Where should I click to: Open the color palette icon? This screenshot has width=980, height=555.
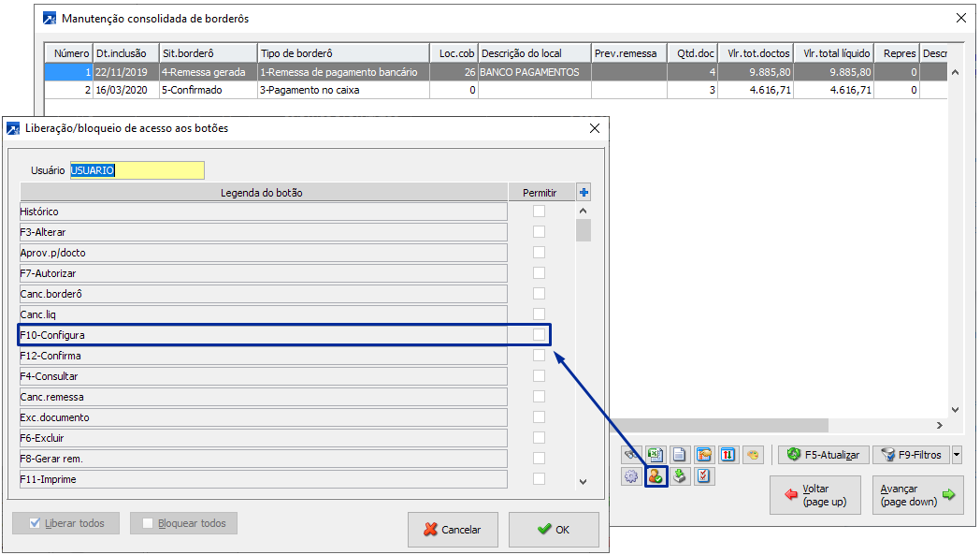coord(753,455)
